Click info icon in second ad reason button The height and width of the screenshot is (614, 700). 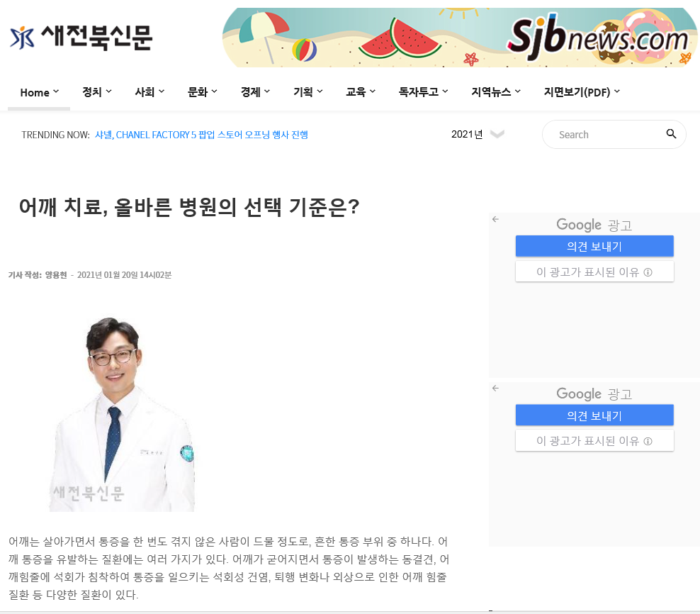click(648, 441)
